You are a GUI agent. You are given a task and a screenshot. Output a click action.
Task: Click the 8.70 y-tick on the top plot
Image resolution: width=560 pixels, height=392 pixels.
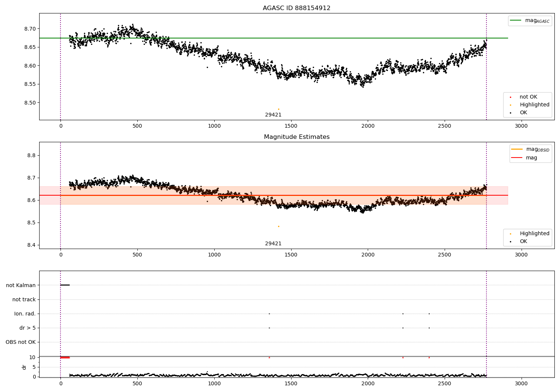pos(30,29)
